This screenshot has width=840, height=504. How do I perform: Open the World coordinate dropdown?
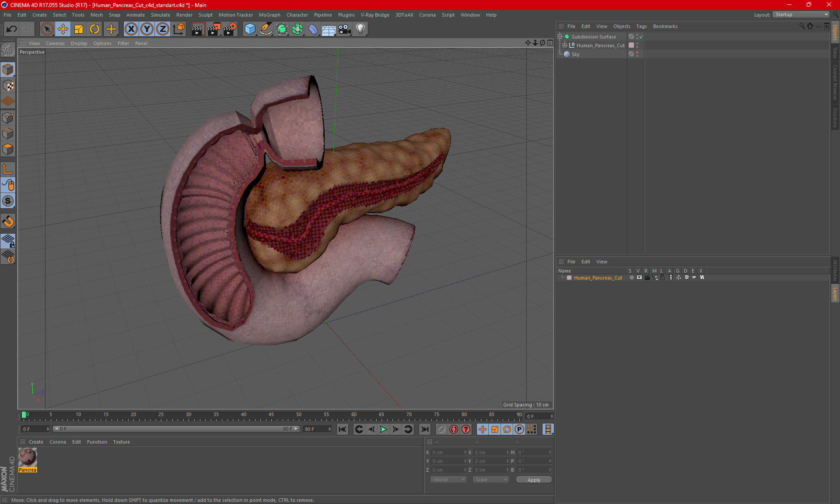[448, 479]
